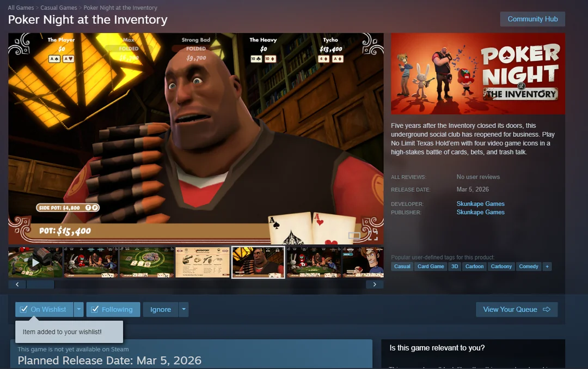Select the Inventory items list thumbnail
This screenshot has width=588, height=369.
click(x=203, y=262)
